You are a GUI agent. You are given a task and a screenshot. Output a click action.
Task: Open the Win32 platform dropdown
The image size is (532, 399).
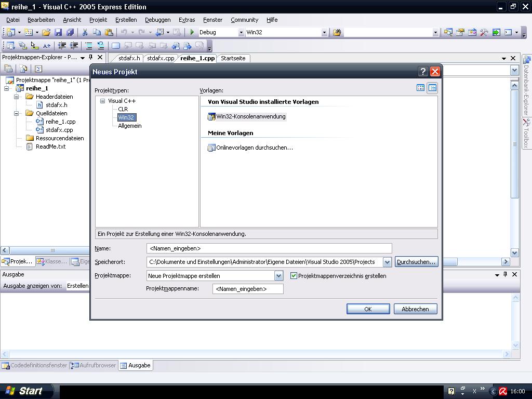point(324,32)
